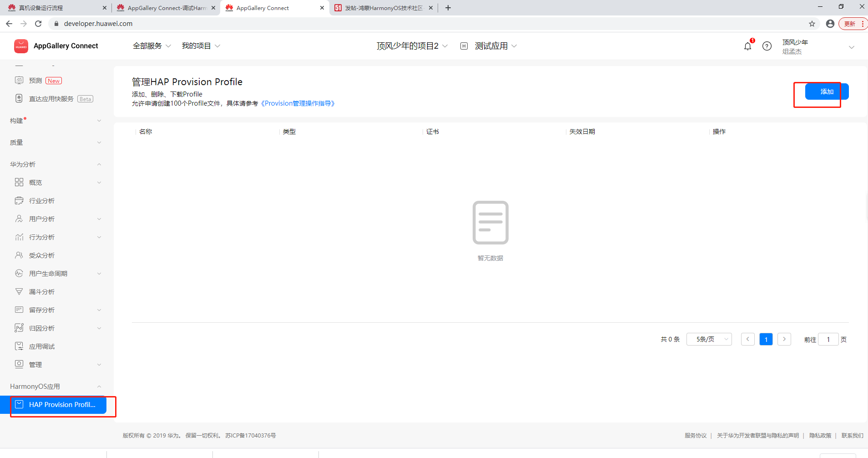868x458 pixels.
Task: Click the 行为分析 chart icon
Action: (x=19, y=237)
